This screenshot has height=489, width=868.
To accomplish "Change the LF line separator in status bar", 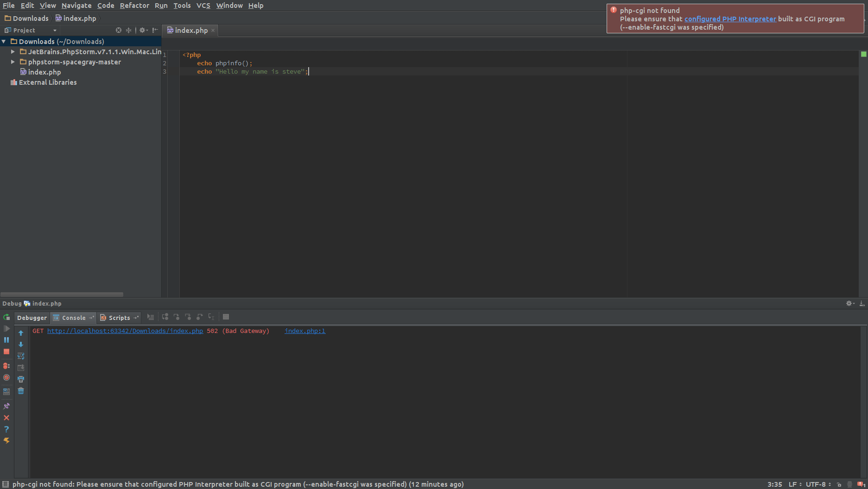I will coord(795,484).
